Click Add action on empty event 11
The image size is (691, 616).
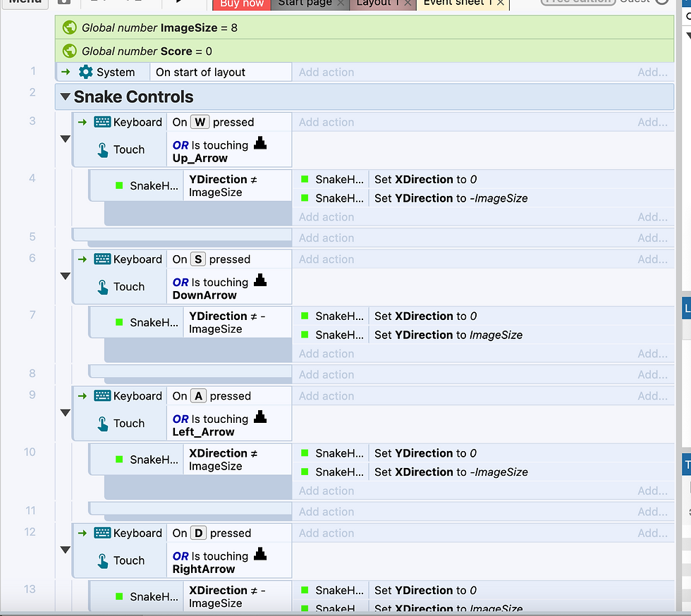pos(326,511)
